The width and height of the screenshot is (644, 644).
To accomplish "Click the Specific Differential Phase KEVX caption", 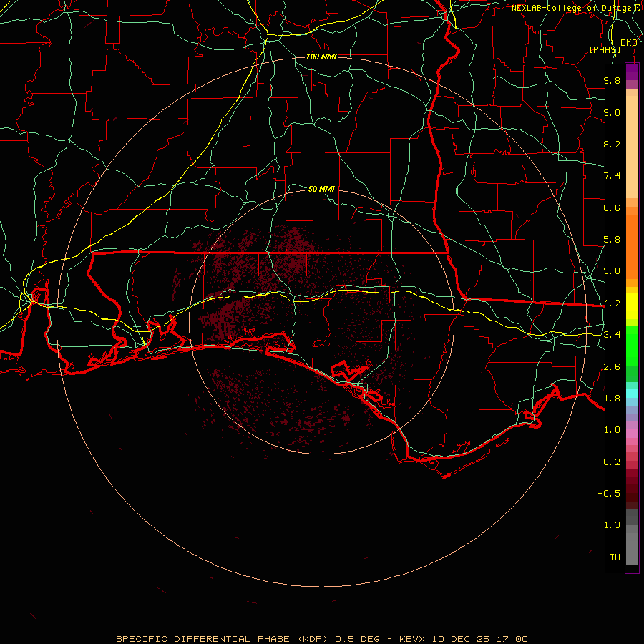I will 321,639.
